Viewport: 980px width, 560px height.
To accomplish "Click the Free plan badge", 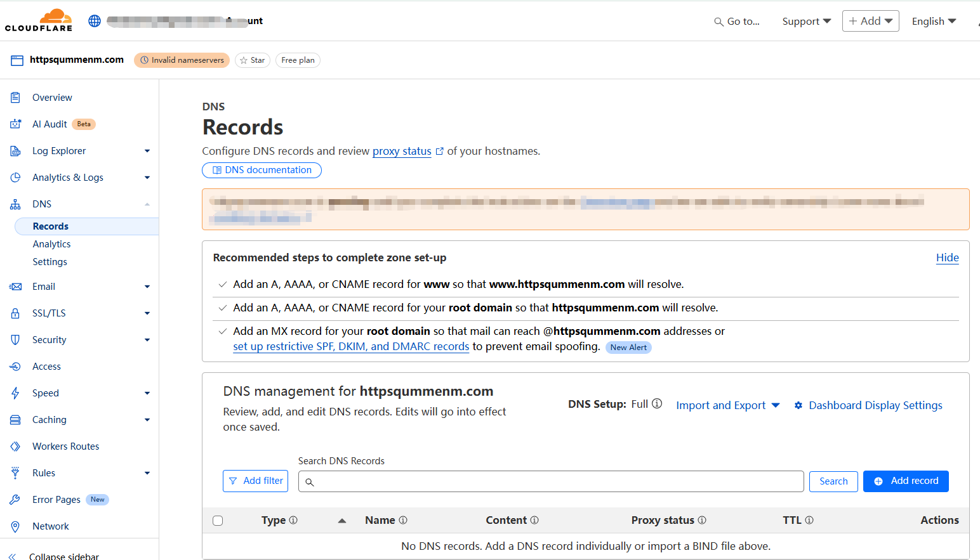I will pyautogui.click(x=298, y=60).
